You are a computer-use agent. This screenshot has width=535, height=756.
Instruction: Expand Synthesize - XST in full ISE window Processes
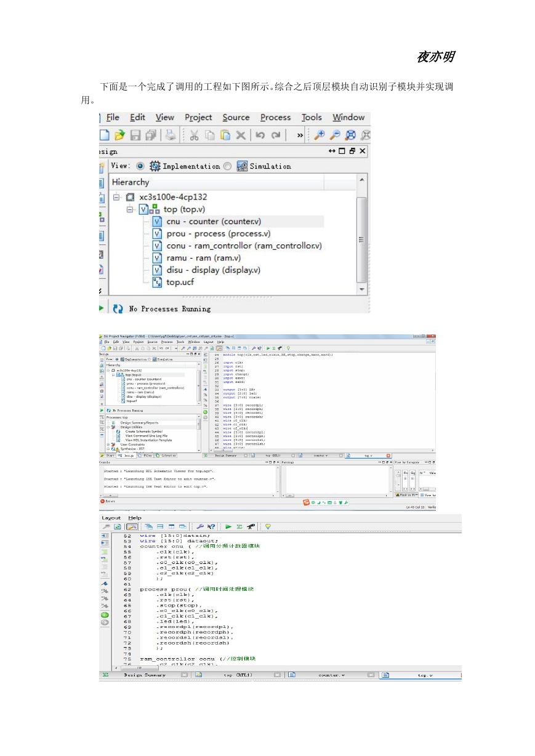[108, 449]
